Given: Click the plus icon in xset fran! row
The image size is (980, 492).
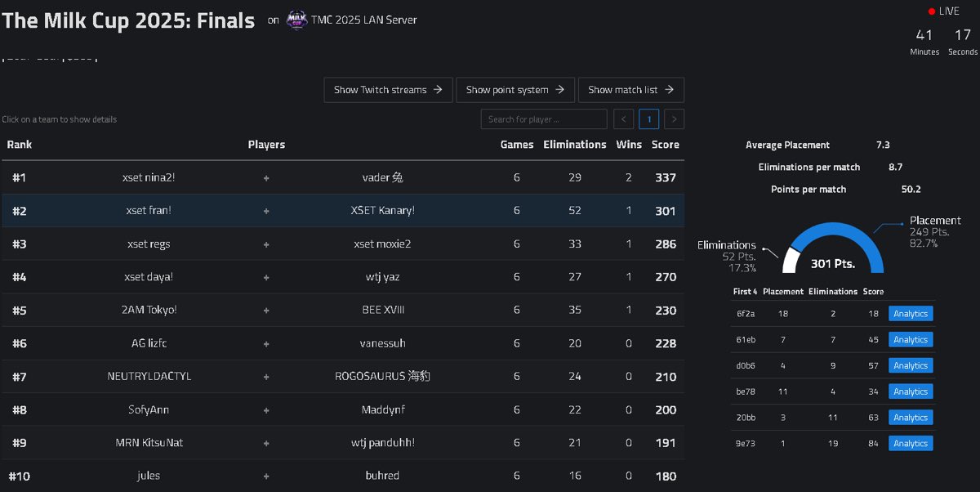Looking at the screenshot, I should point(266,211).
